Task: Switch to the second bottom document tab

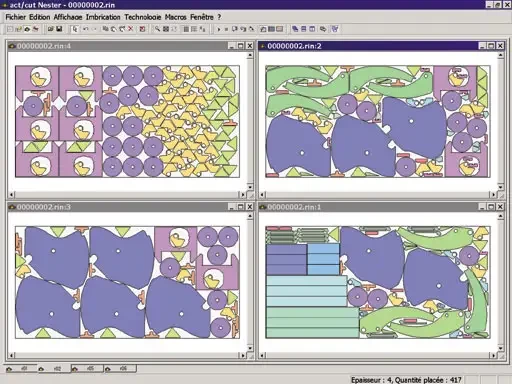Action: click(x=54, y=369)
